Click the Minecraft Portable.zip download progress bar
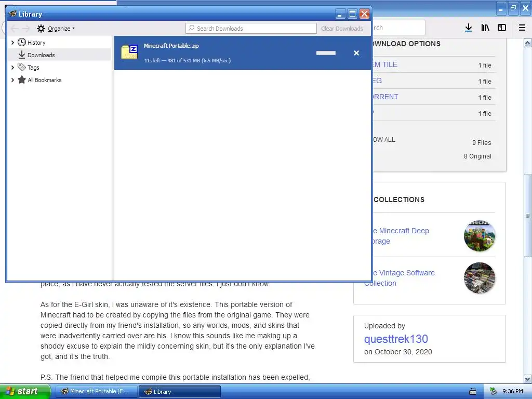This screenshot has height=399, width=532. point(326,53)
